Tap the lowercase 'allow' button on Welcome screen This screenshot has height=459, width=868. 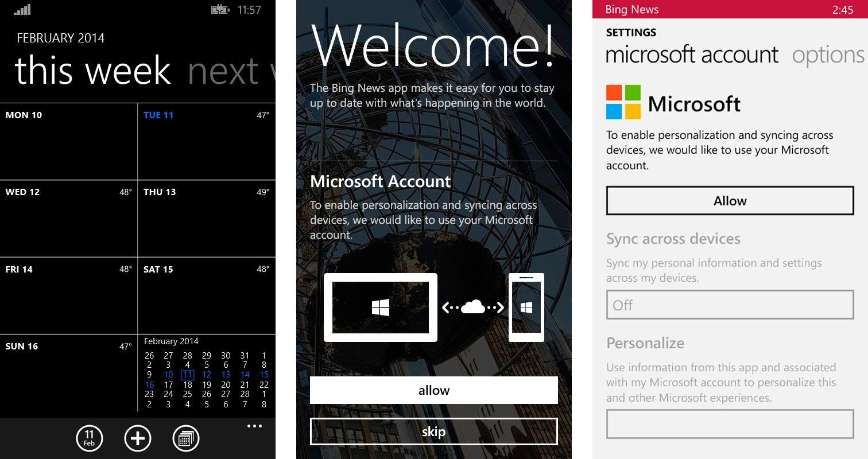coord(434,390)
